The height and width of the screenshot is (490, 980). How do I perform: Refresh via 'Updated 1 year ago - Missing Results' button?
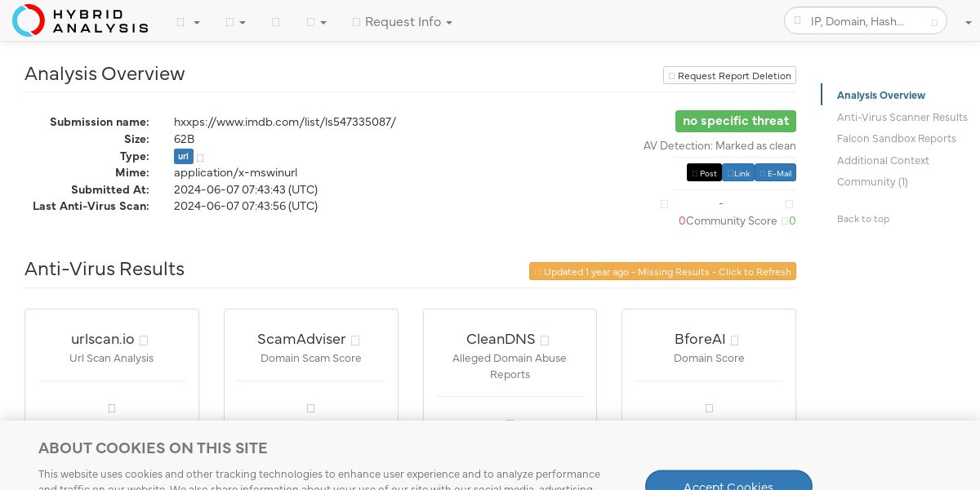[662, 271]
